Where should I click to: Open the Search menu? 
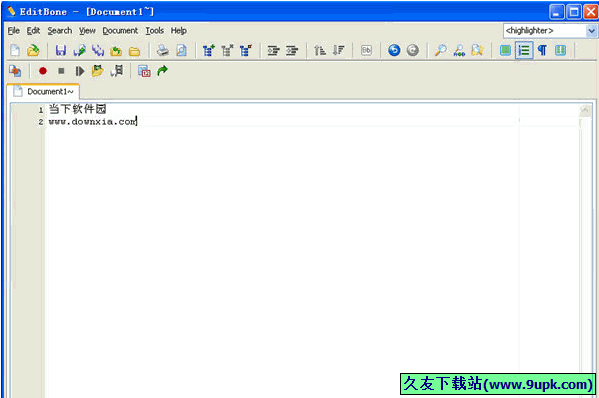coord(60,31)
